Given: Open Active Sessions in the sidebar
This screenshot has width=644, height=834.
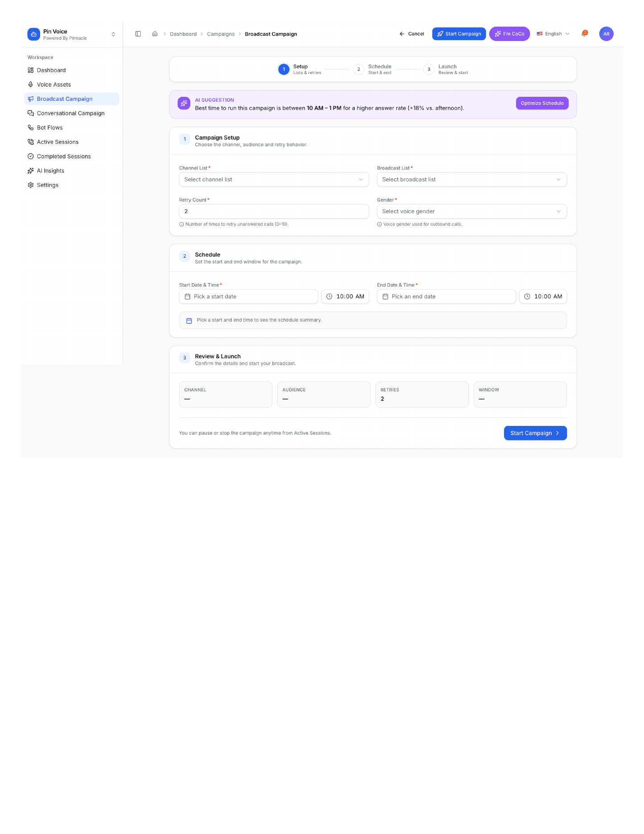Looking at the screenshot, I should (x=72, y=142).
